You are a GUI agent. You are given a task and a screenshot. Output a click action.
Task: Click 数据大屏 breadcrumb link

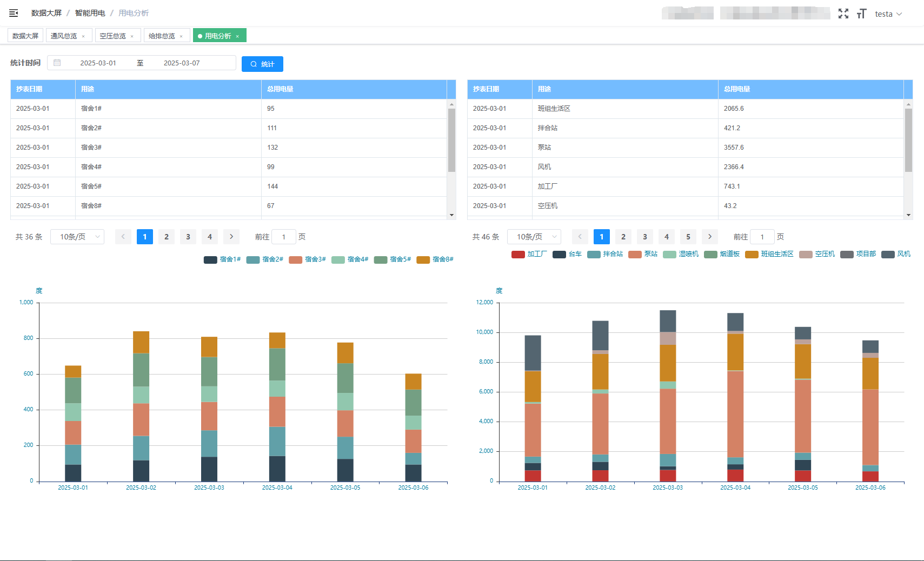pyautogui.click(x=46, y=13)
